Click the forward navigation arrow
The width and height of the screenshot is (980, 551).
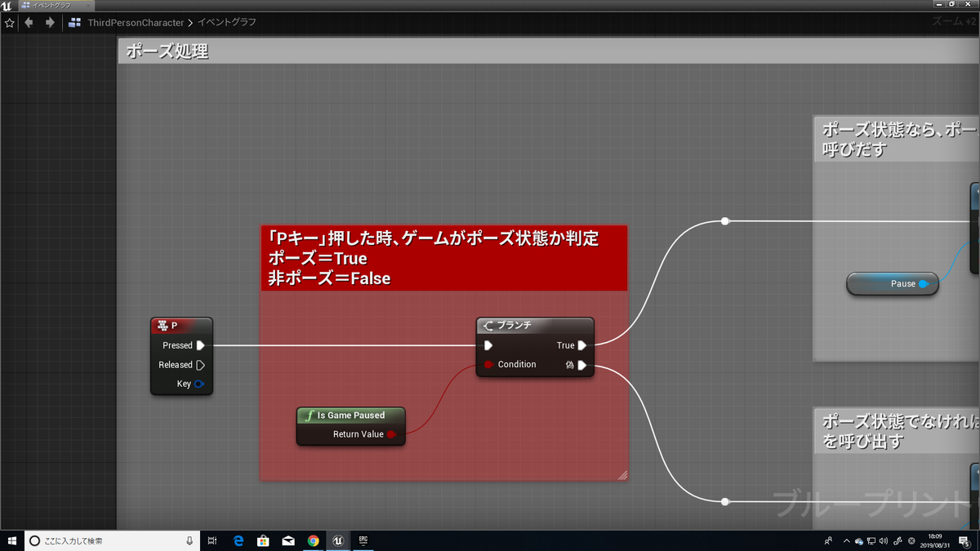click(x=51, y=22)
